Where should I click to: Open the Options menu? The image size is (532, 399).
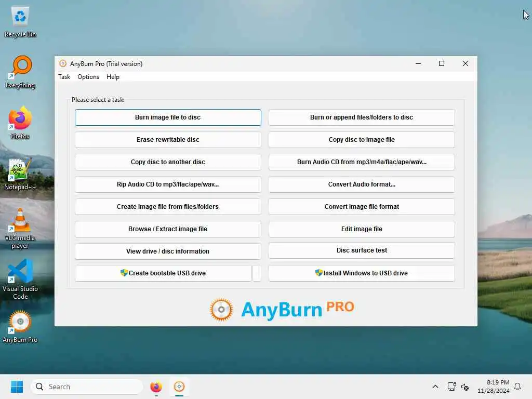(x=88, y=77)
